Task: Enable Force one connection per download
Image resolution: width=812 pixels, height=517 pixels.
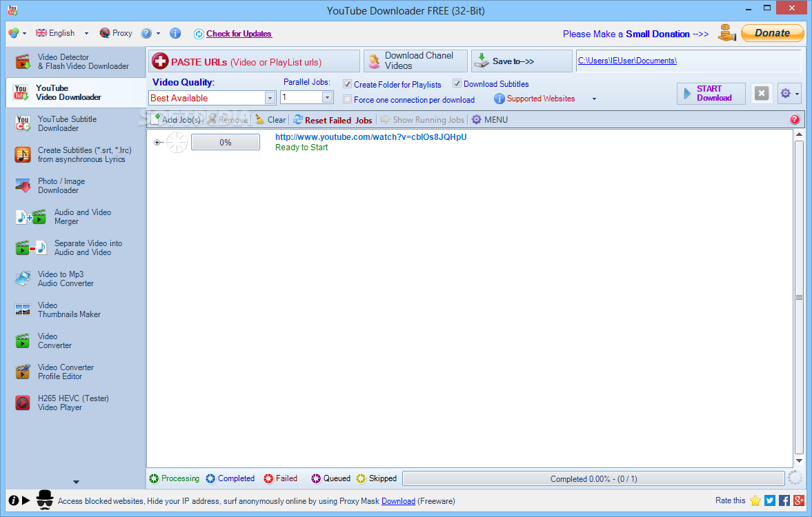Action: click(x=348, y=99)
